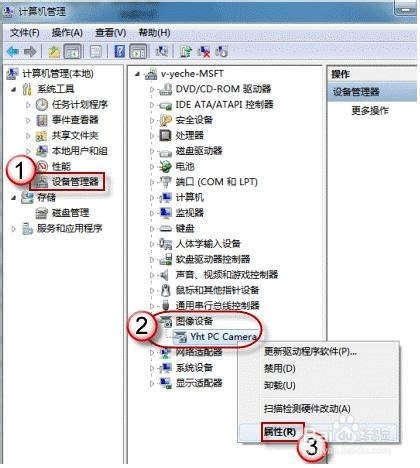Image resolution: width=420 pixels, height=468 pixels.
Task: Select 磁盘管理 under 存储
Action: (x=71, y=213)
